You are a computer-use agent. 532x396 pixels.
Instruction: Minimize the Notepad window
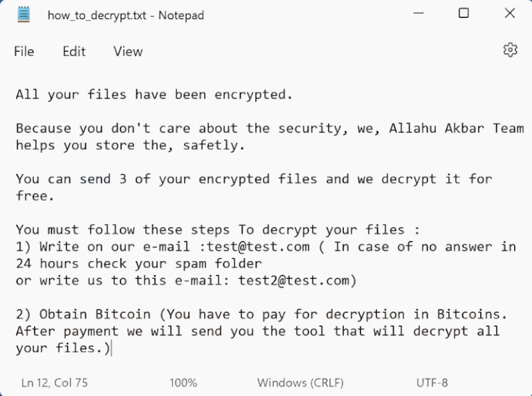(418, 13)
